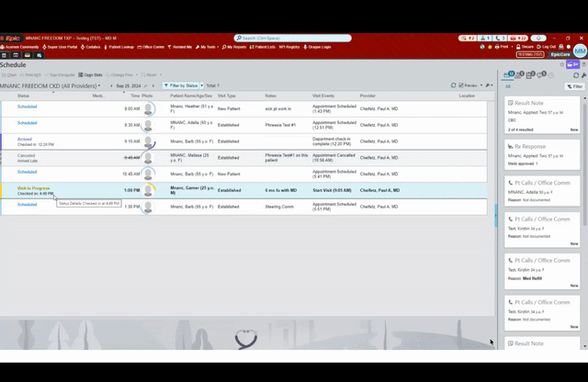Image resolution: width=588 pixels, height=382 pixels.
Task: Open My Reports
Action: 234,47
